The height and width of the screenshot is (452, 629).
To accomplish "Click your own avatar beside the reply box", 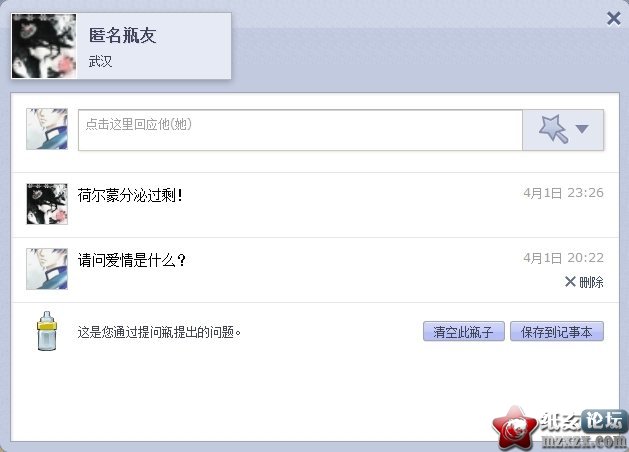I will 47,129.
